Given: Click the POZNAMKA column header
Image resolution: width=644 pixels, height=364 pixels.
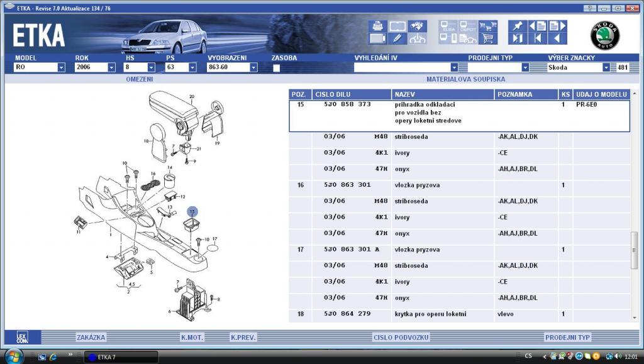Looking at the screenshot, I should (x=526, y=94).
